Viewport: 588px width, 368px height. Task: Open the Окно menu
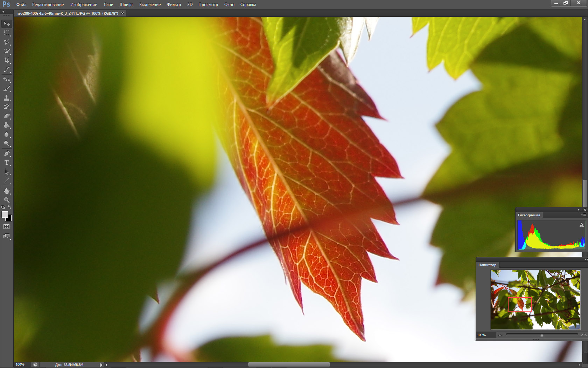pos(229,5)
